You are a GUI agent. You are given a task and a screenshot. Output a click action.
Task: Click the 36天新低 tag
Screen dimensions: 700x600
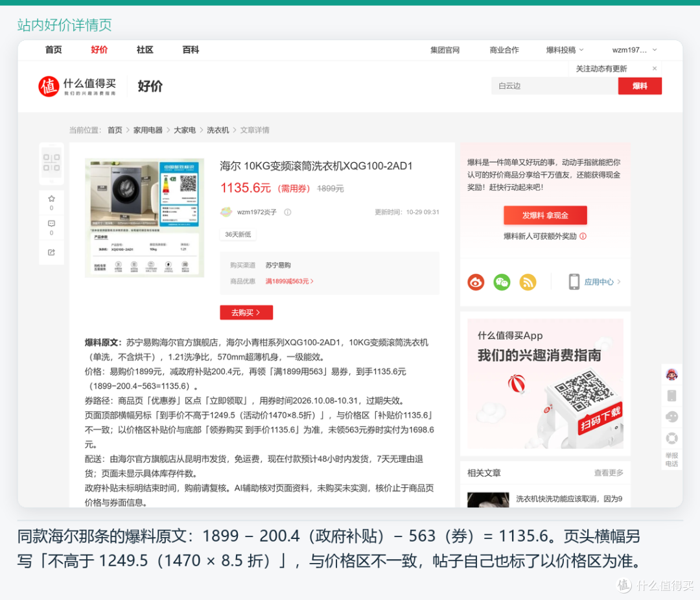point(238,234)
